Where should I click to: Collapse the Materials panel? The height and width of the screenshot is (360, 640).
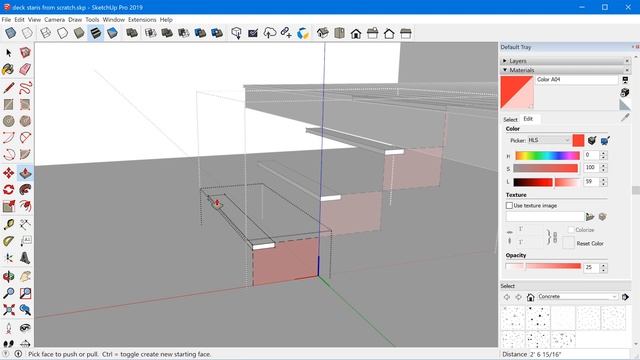point(505,70)
